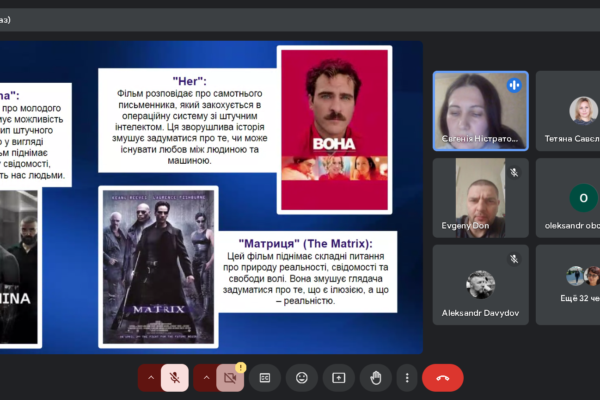Click Тетяна Савел participant avatar
Screen dimensions: 600x400
pyautogui.click(x=583, y=111)
